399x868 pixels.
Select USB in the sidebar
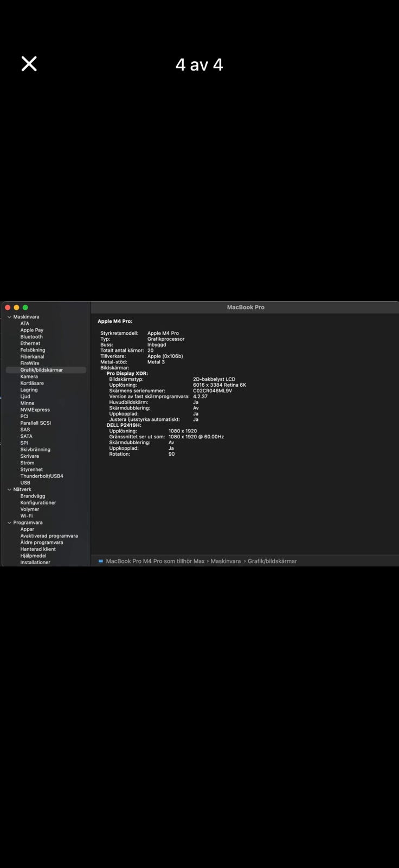[x=25, y=483]
